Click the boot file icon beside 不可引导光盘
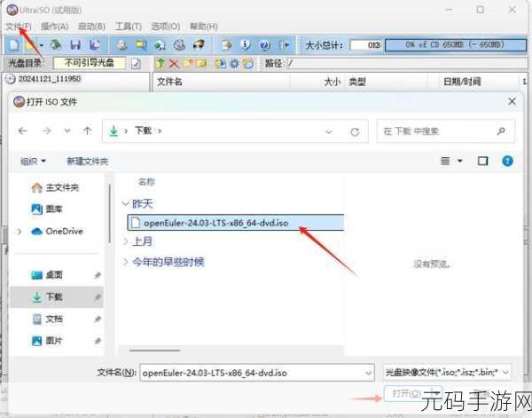Viewport: 532px width, 418px height. [x=136, y=64]
